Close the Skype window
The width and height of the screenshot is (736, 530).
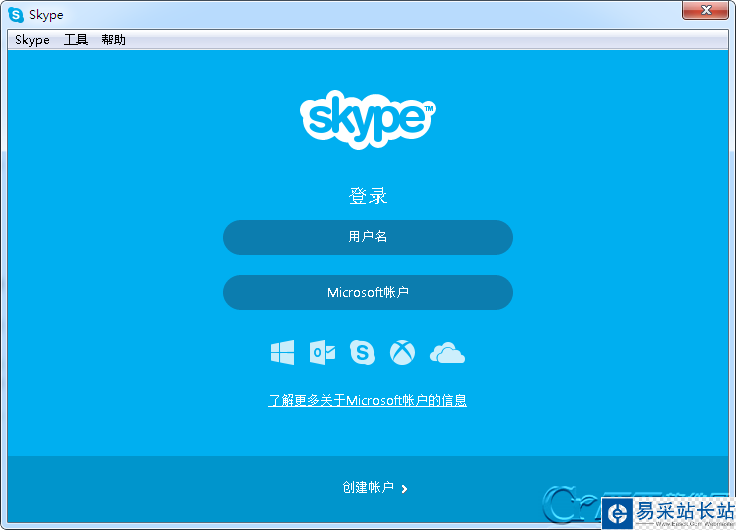coord(705,10)
